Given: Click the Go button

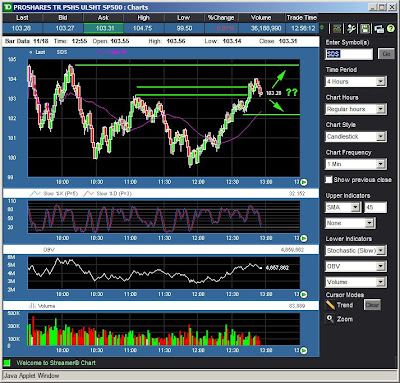Looking at the screenshot, I should click(x=386, y=54).
